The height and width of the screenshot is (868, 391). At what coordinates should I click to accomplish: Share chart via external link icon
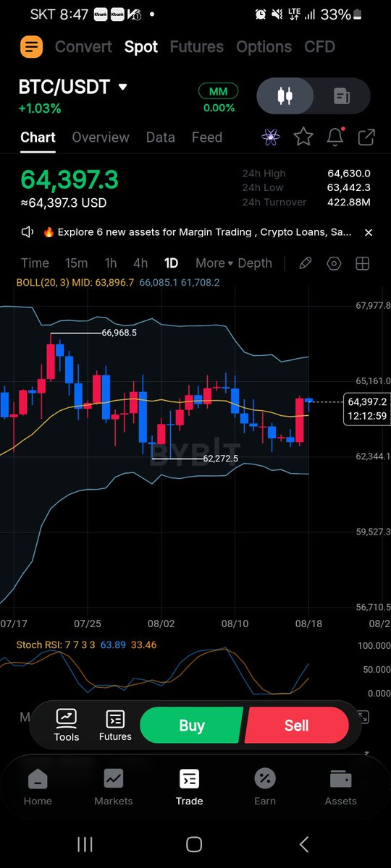click(366, 136)
